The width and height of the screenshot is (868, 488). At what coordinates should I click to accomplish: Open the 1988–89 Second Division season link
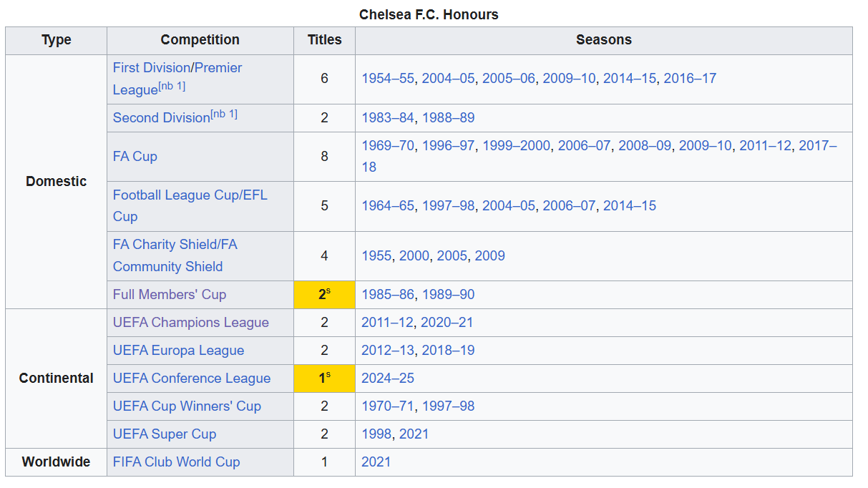(449, 118)
